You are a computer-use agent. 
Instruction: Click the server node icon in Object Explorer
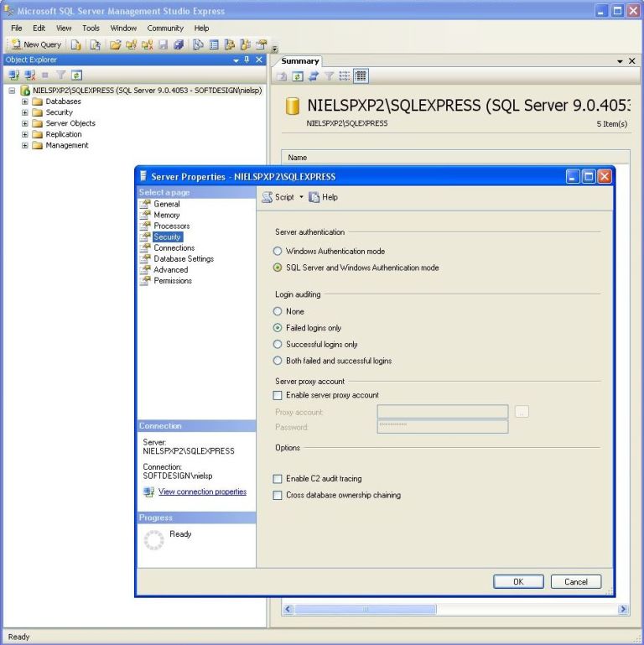coord(25,90)
